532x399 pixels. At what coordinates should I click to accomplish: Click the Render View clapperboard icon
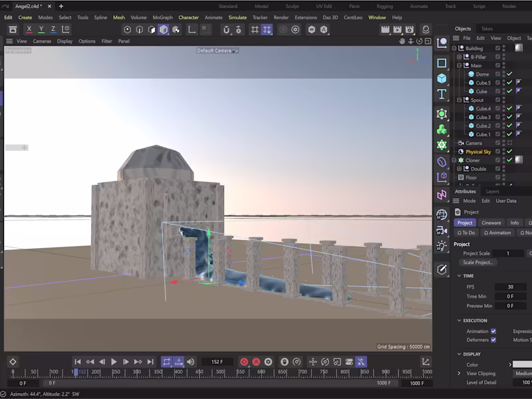(x=385, y=30)
